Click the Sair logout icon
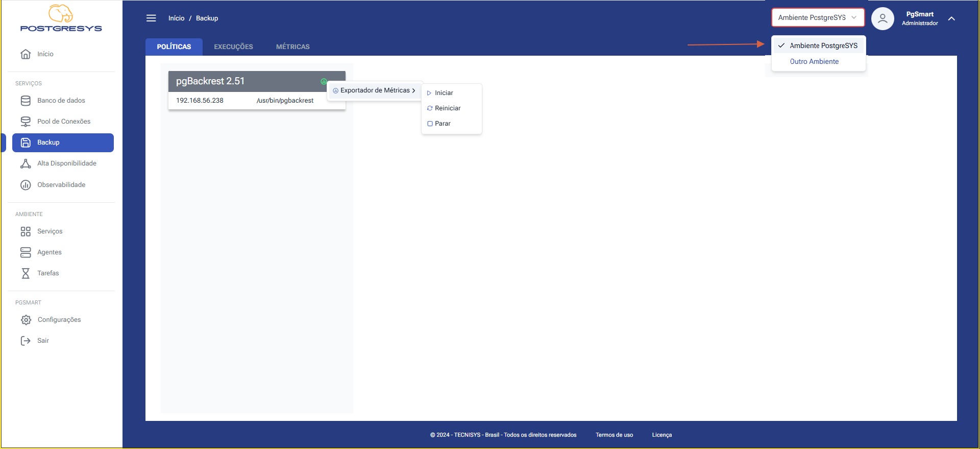This screenshot has height=449, width=980. (26, 341)
